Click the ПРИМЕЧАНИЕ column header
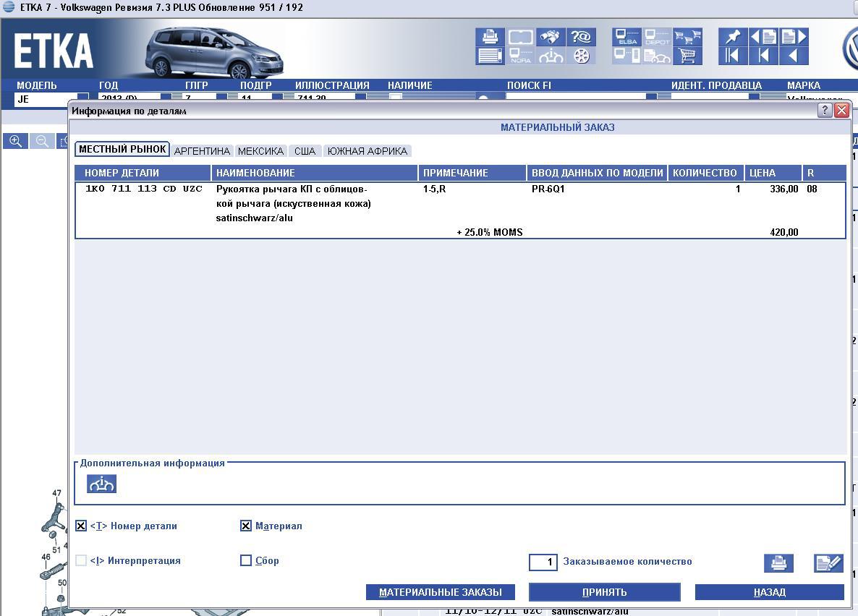 pos(472,173)
